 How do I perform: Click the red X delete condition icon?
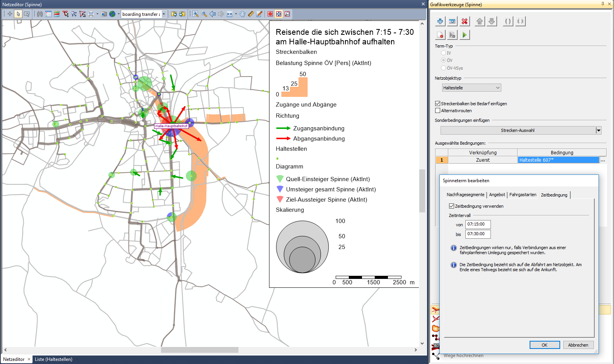click(465, 21)
